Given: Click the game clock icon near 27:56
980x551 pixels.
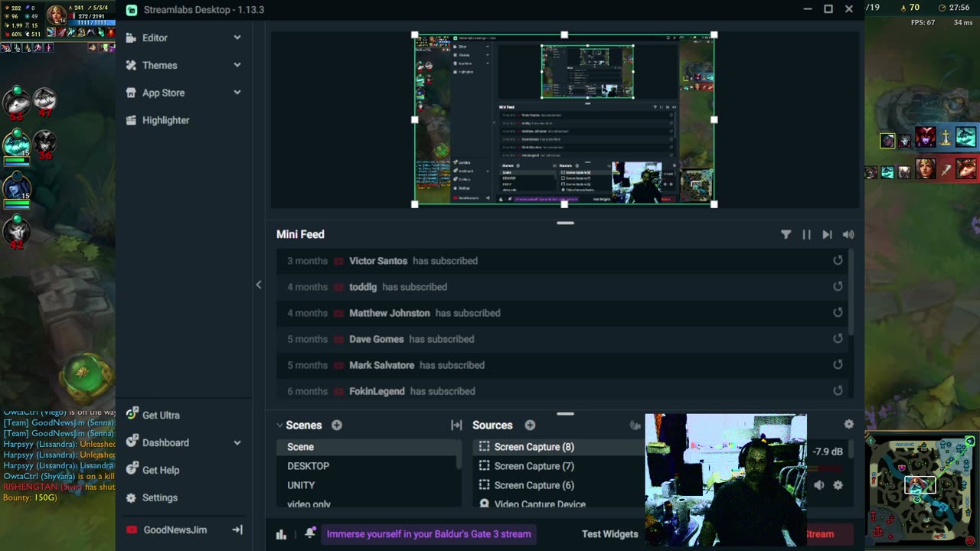Looking at the screenshot, I should 942,8.
